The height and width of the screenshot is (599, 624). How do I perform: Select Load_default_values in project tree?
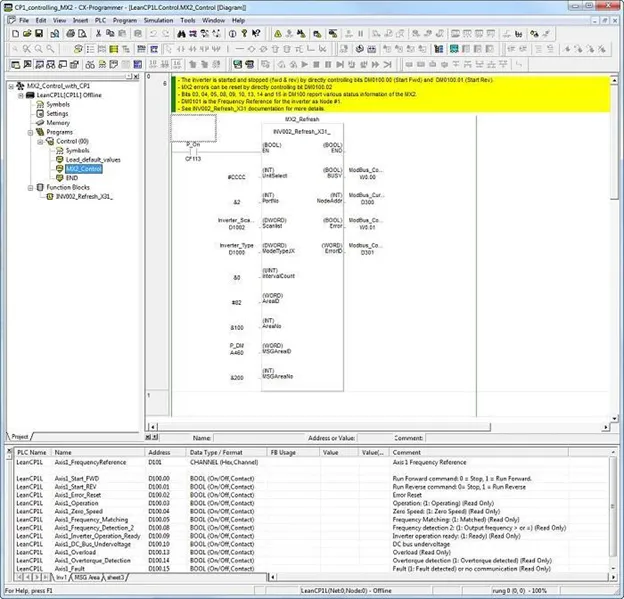[x=92, y=159]
